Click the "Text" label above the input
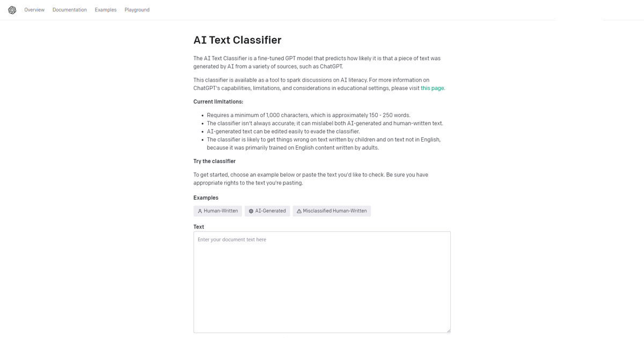Screen dimensions: 644x338 pyautogui.click(x=199, y=227)
